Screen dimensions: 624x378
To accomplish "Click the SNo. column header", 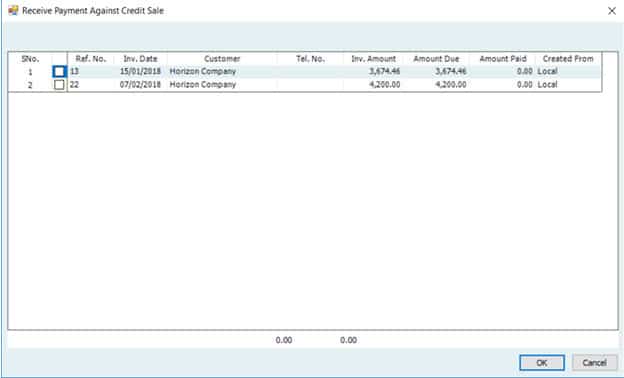I will (x=30, y=59).
